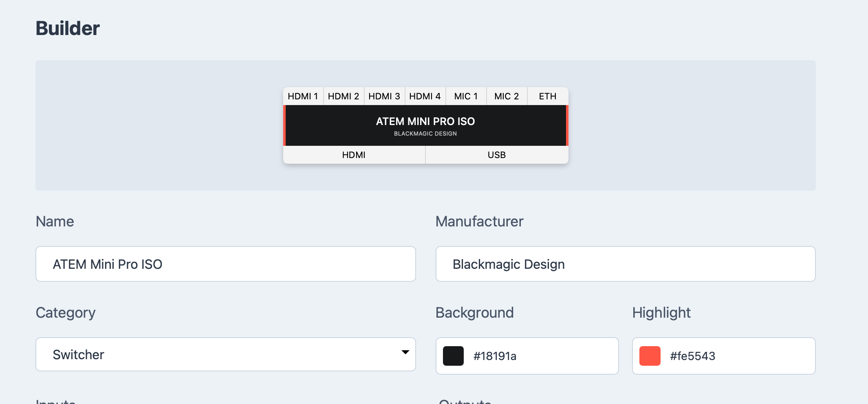Click the Name field label
This screenshot has width=868, height=404.
tap(55, 222)
